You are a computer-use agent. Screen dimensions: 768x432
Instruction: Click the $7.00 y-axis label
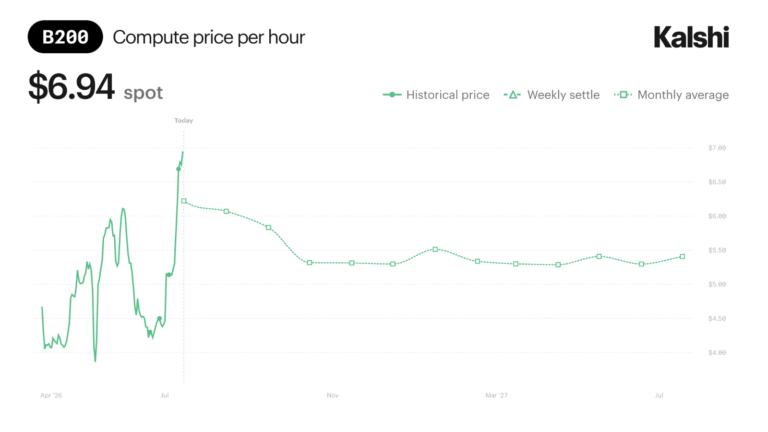pyautogui.click(x=717, y=147)
